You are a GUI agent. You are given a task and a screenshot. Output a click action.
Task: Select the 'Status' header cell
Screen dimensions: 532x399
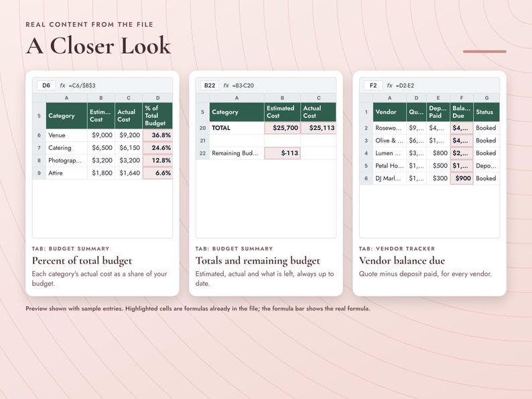[x=486, y=112]
